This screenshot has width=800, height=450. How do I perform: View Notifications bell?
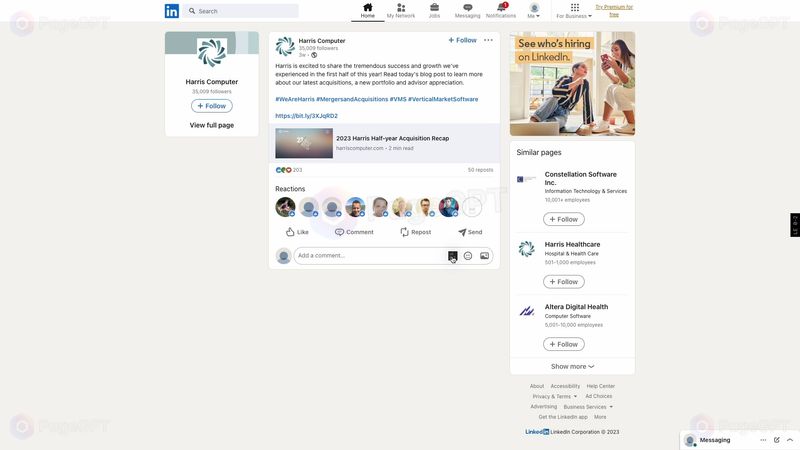coord(501,11)
